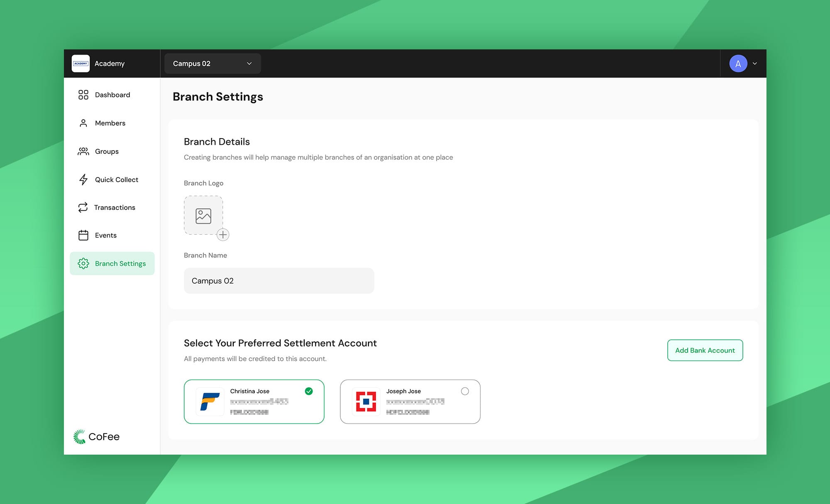Click the Add Bank Account button
This screenshot has width=830, height=504.
pyautogui.click(x=705, y=351)
